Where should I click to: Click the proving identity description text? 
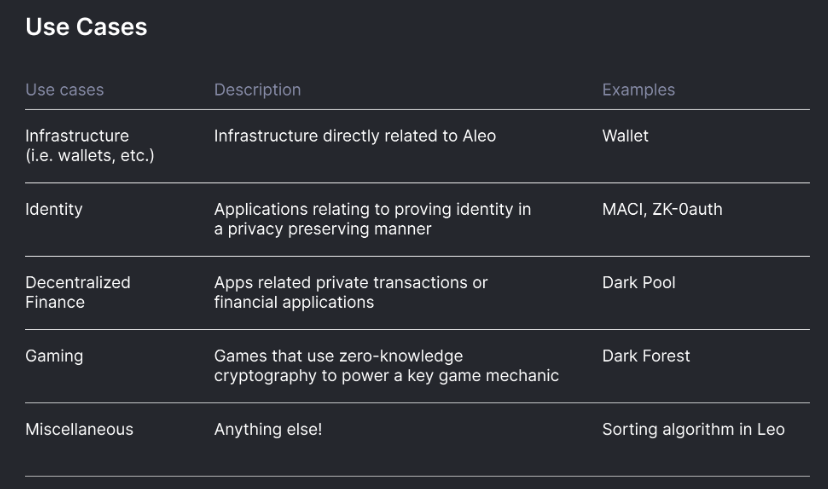click(372, 219)
